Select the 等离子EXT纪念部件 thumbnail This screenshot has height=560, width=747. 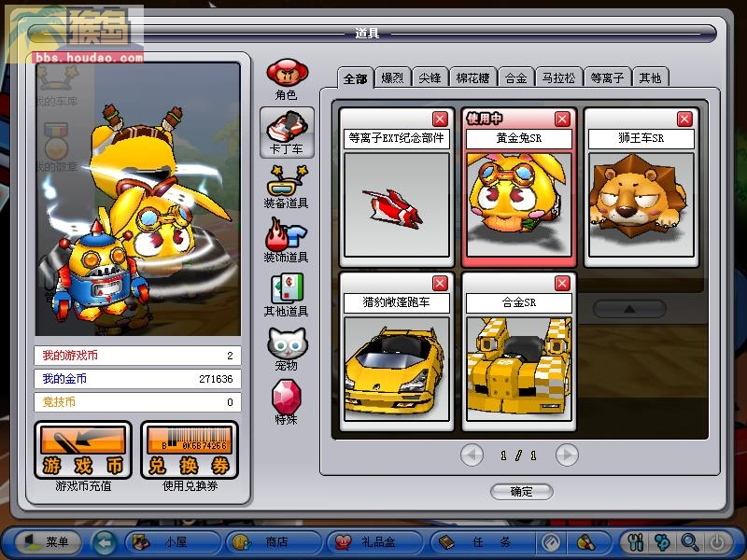click(397, 204)
